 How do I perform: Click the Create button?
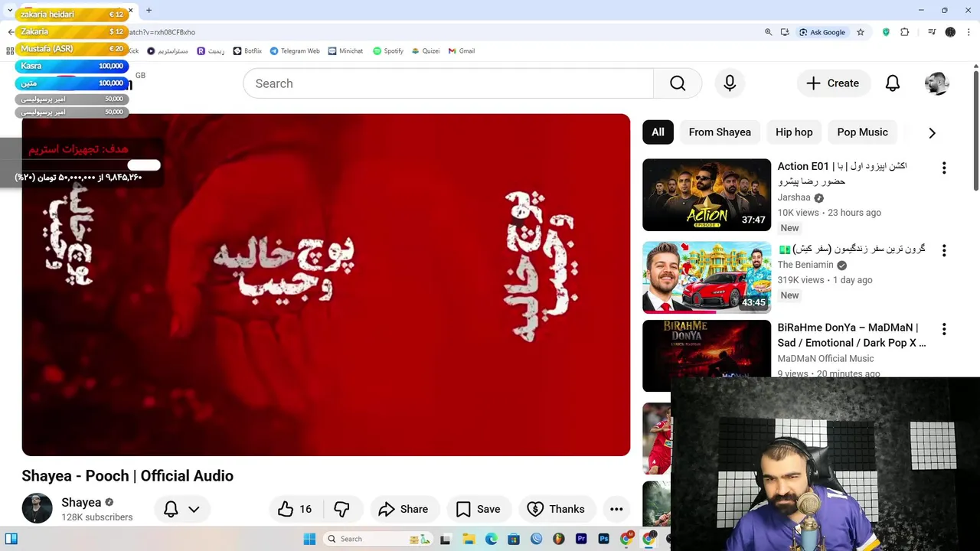pos(832,83)
